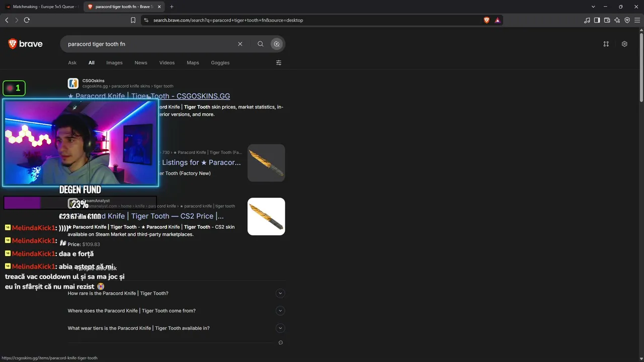Click the $109.83 price text
This screenshot has height=362, width=644.
pyautogui.click(x=91, y=244)
